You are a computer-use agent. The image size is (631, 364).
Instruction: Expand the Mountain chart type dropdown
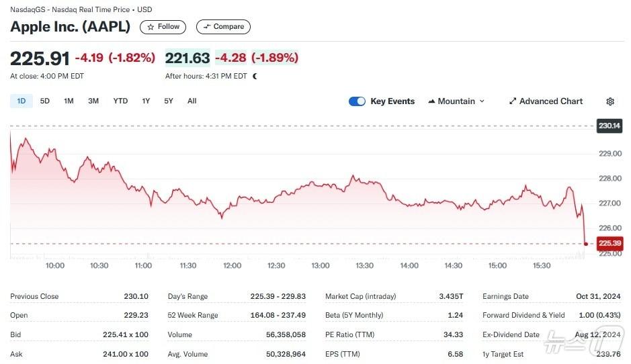click(481, 101)
